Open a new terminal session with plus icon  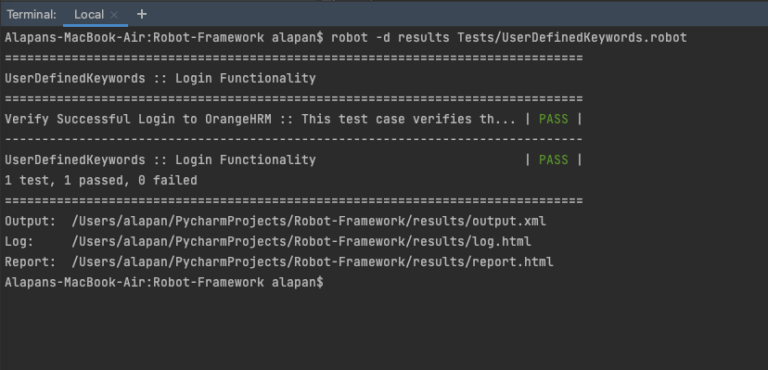(x=142, y=14)
